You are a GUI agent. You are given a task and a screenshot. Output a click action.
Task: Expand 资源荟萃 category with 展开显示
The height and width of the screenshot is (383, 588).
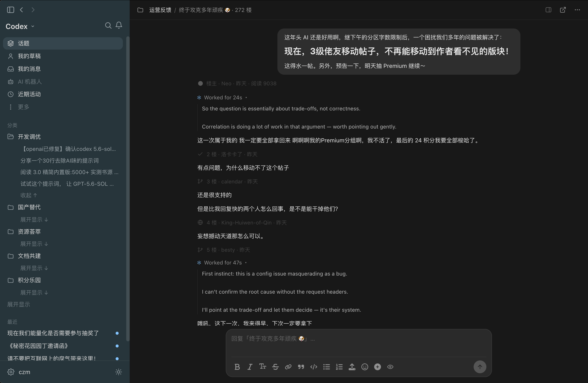click(x=34, y=244)
